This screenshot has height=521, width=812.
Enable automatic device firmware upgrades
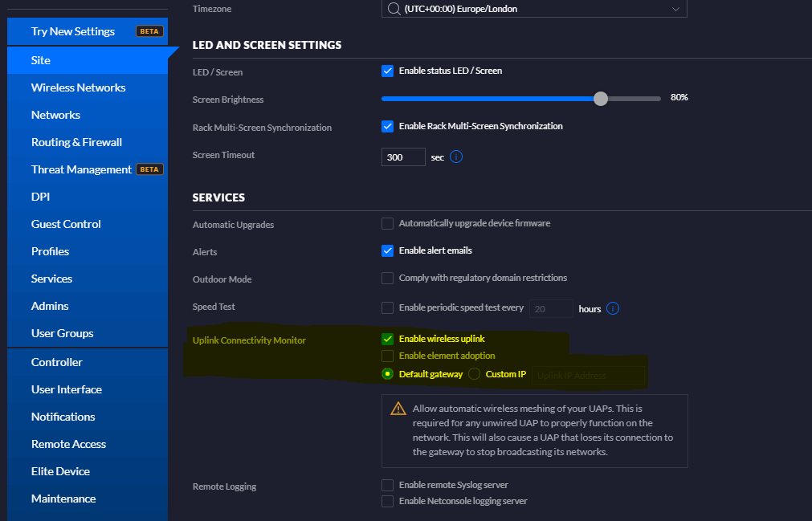click(388, 223)
